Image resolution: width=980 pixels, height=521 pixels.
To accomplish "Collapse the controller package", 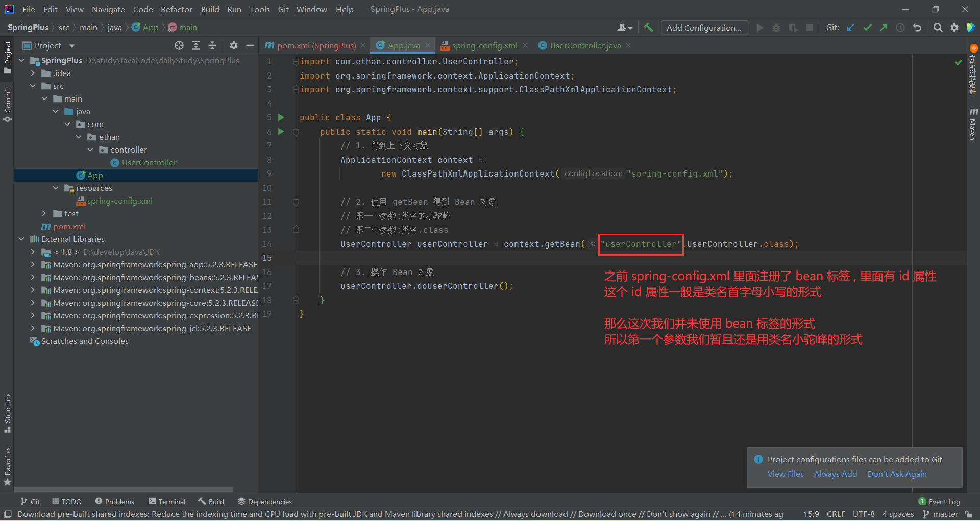I will pyautogui.click(x=90, y=150).
